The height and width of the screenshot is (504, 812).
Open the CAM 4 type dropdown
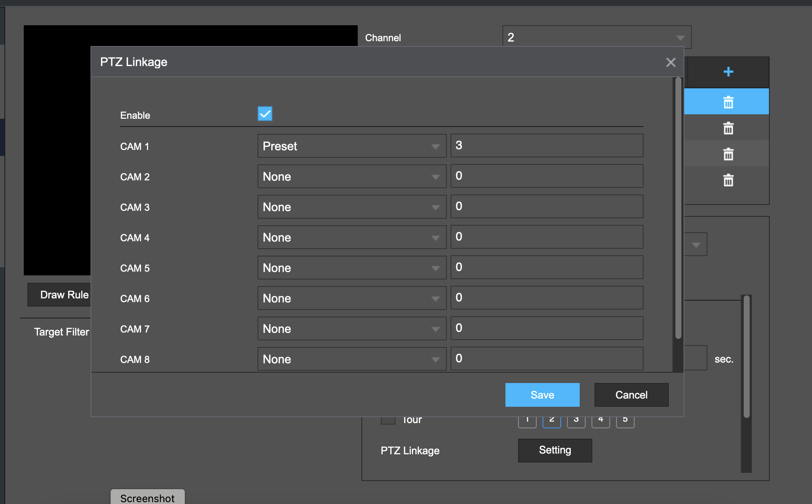click(x=352, y=237)
